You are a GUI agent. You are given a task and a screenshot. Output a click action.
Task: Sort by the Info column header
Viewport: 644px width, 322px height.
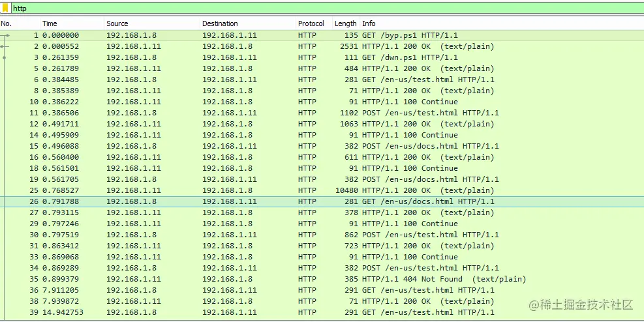(502, 23)
